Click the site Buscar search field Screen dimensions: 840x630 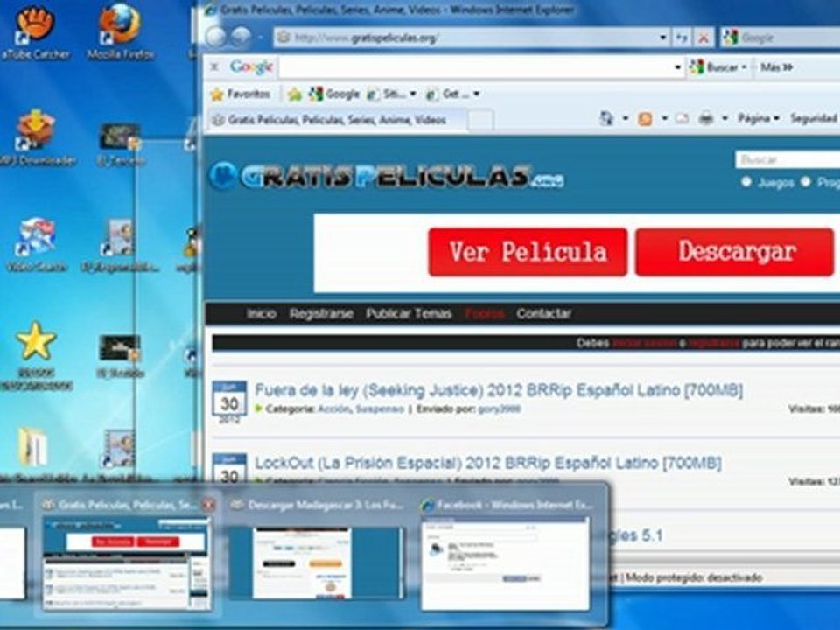(787, 159)
